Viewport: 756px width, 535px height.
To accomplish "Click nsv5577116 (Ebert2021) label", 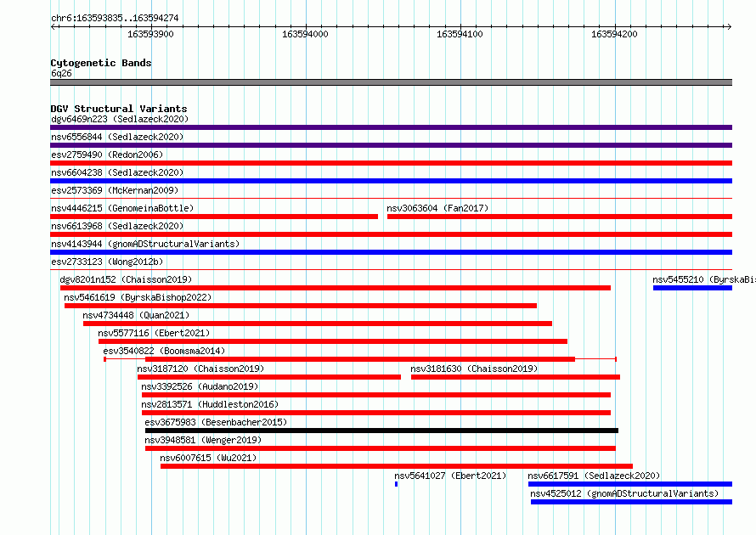I will [x=154, y=333].
